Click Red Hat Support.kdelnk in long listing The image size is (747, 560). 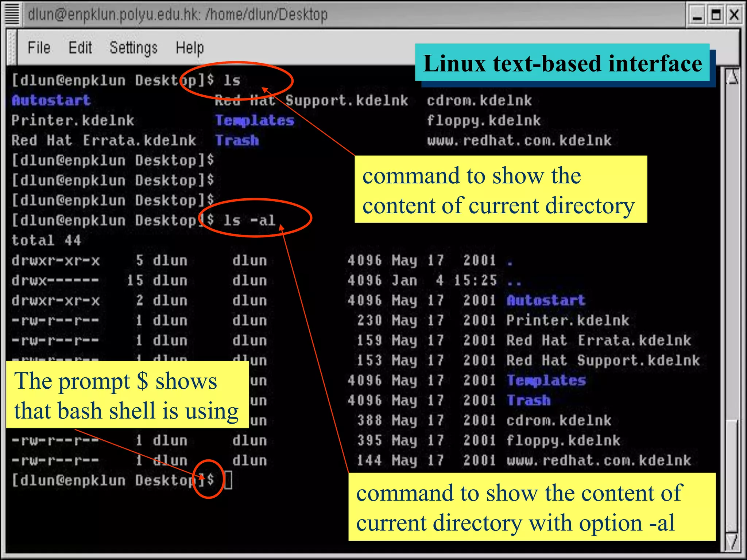(x=603, y=361)
